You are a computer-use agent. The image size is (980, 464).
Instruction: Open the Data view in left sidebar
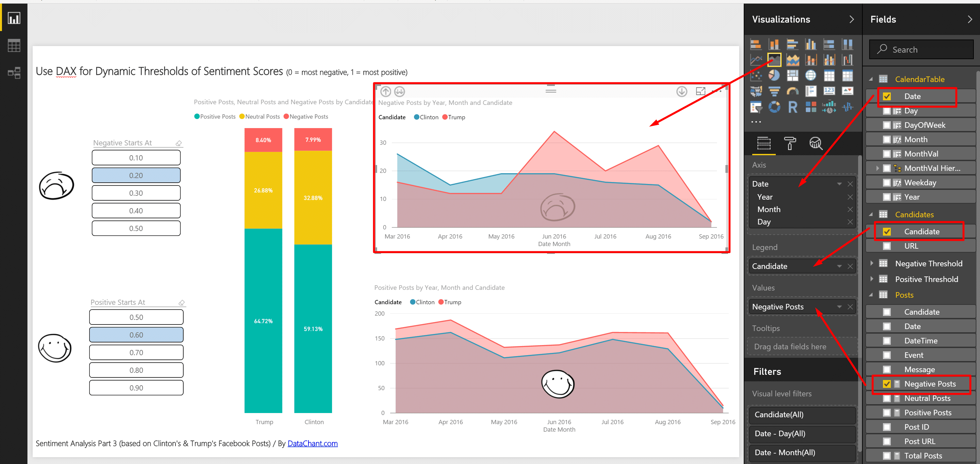[14, 46]
